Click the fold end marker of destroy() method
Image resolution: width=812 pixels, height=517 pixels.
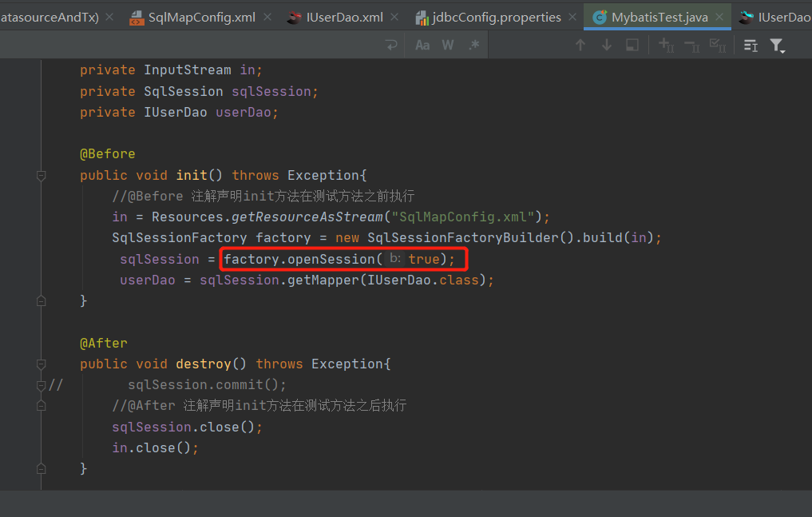coord(42,469)
